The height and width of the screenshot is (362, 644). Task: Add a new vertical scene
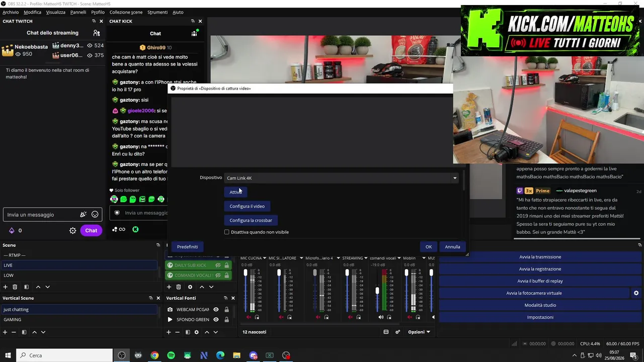5,332
